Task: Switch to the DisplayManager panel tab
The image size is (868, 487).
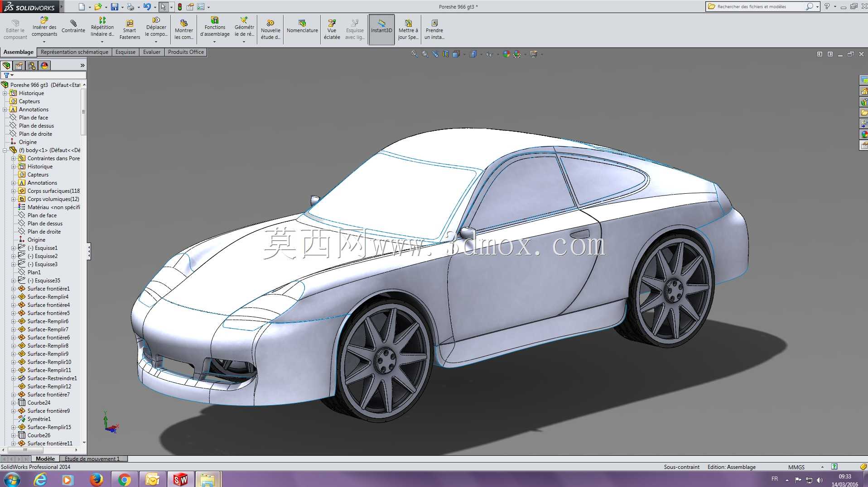Action: [x=44, y=66]
